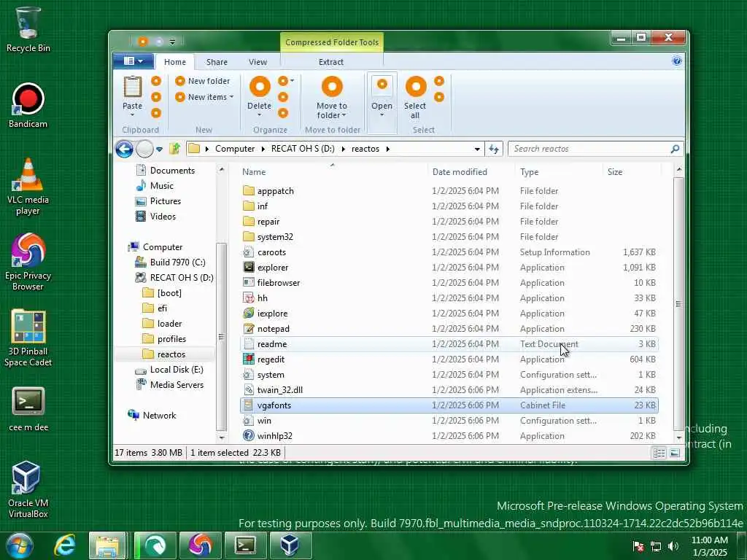This screenshot has height=560, width=747.
Task: Open Recycle Bin on the desktop
Action: [28, 29]
